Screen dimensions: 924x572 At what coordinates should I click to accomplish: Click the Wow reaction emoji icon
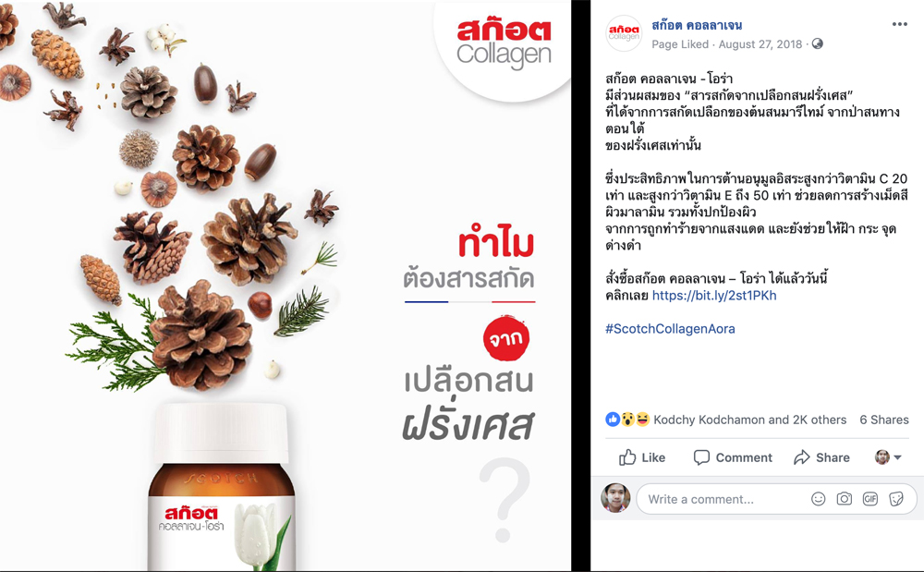[x=627, y=420]
